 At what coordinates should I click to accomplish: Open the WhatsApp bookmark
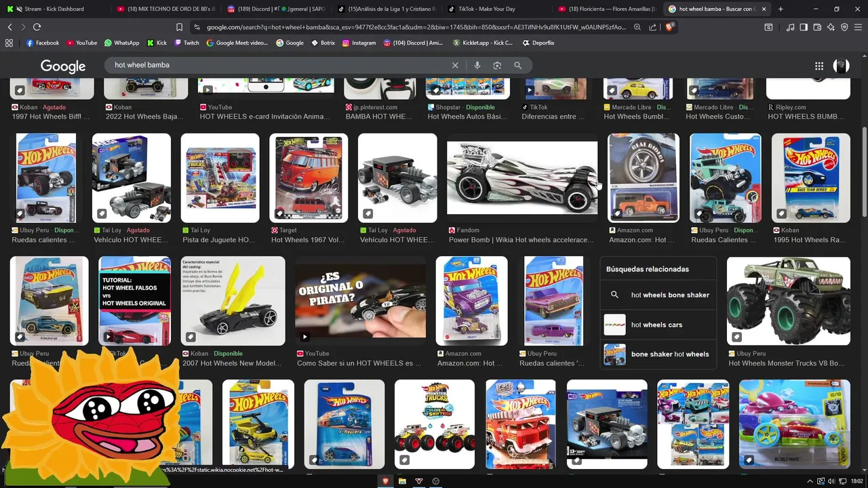122,43
